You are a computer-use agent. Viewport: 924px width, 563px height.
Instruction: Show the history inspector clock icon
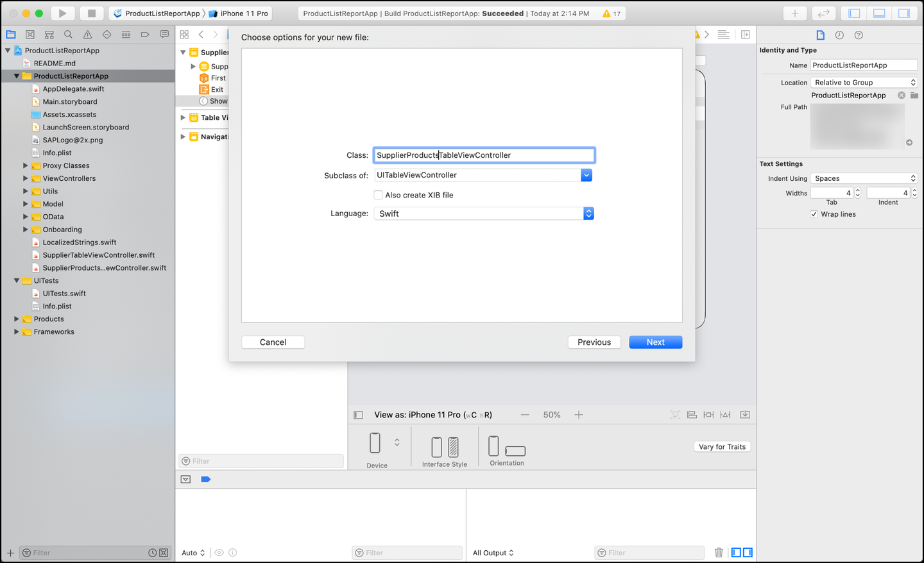[839, 35]
